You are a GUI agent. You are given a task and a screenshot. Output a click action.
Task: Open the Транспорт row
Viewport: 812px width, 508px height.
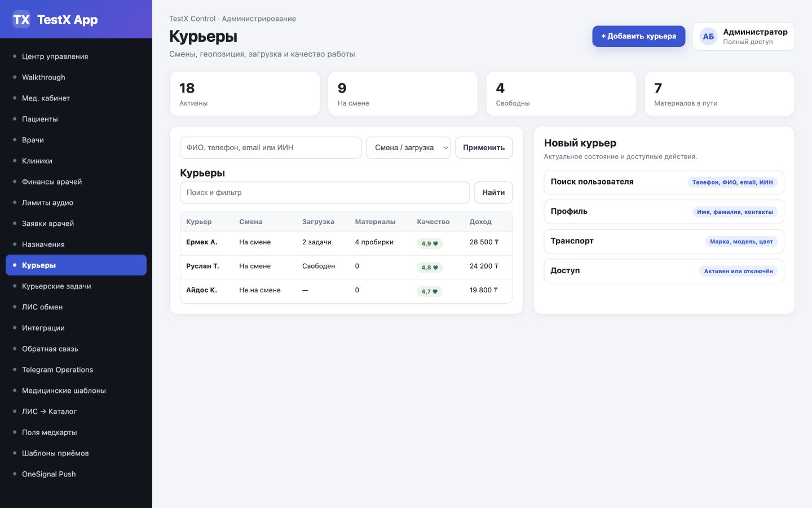coord(664,242)
